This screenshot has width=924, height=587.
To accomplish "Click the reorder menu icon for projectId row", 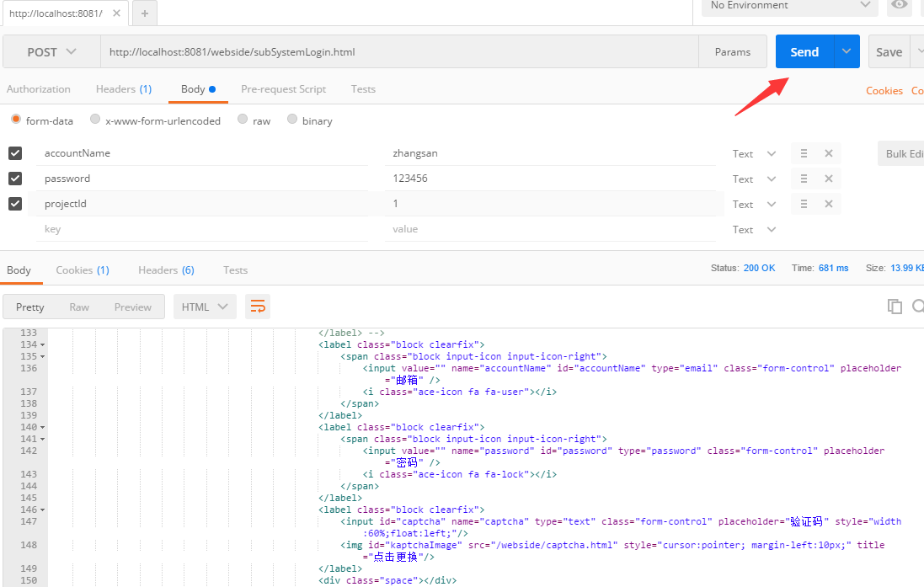I will coord(804,204).
